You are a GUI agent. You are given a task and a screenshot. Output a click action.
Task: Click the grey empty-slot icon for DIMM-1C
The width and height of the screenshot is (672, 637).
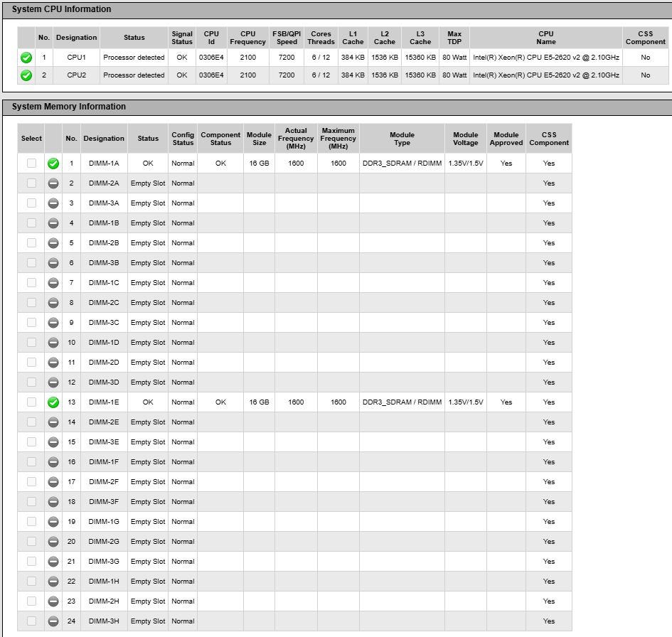pos(53,283)
